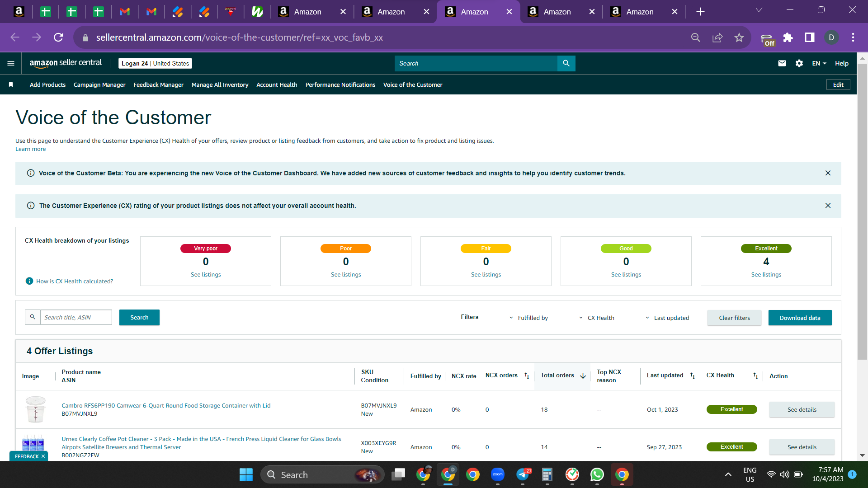Expand the Last updated filter dropdown

click(x=667, y=318)
